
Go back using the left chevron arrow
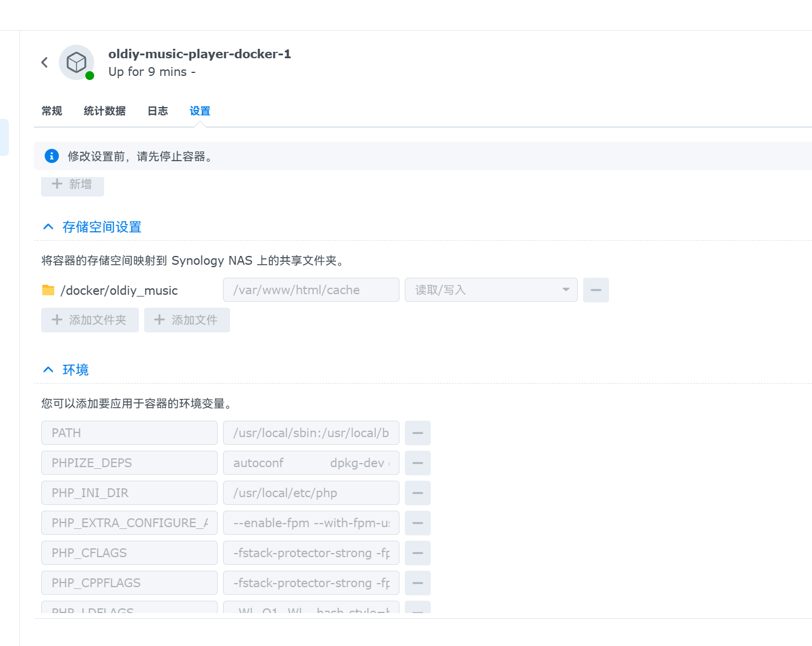click(45, 62)
